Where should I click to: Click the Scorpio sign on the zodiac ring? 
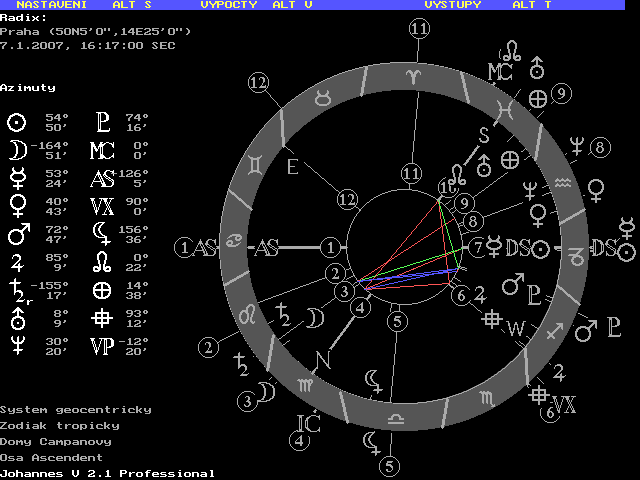pyautogui.click(x=485, y=397)
